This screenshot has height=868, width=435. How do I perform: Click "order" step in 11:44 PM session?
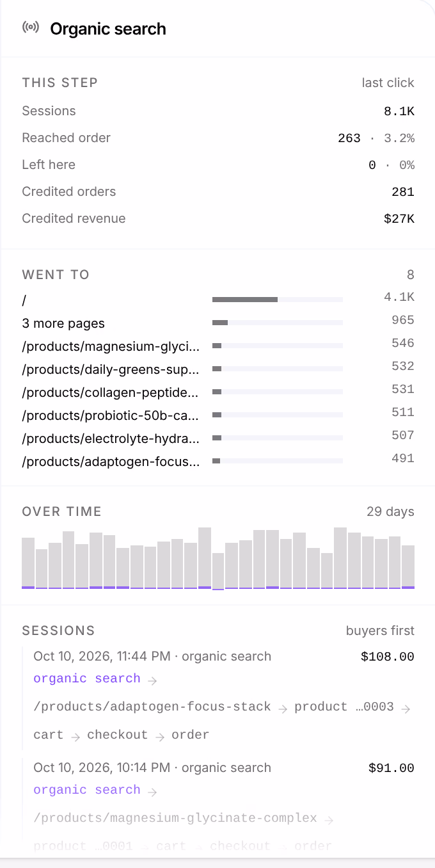click(x=191, y=735)
